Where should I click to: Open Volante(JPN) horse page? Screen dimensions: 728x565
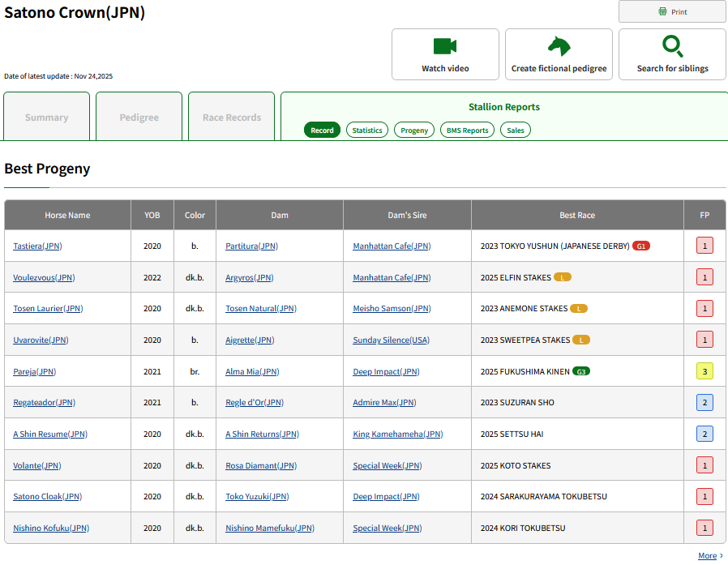[x=37, y=465]
